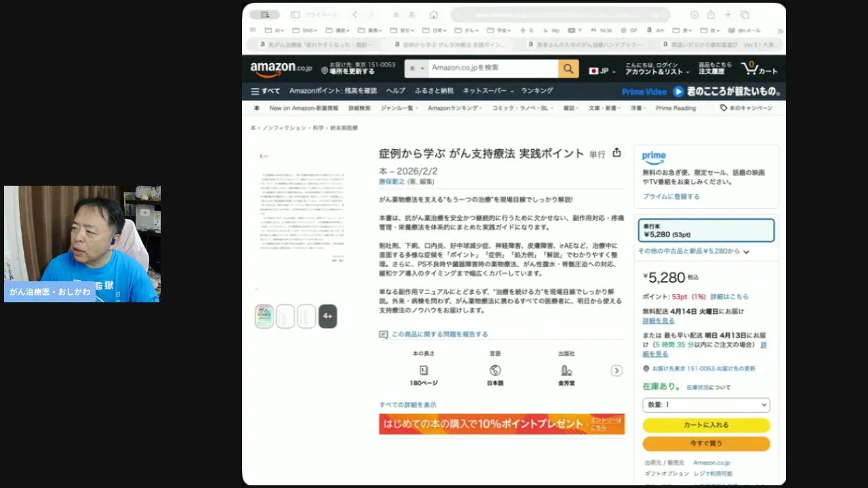
Task: Click the browser forward arrow
Action: pyautogui.click(x=371, y=15)
